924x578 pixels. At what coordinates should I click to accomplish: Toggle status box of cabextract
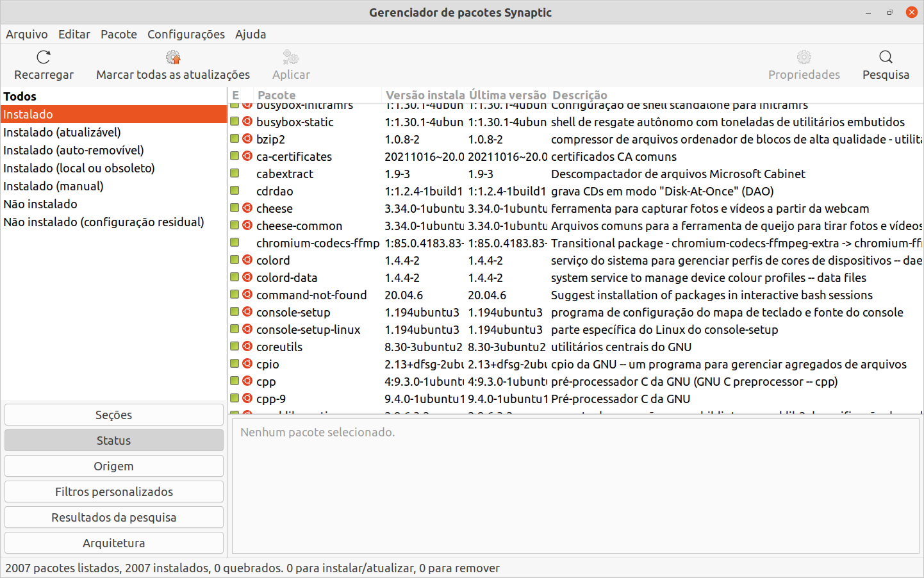pyautogui.click(x=235, y=173)
